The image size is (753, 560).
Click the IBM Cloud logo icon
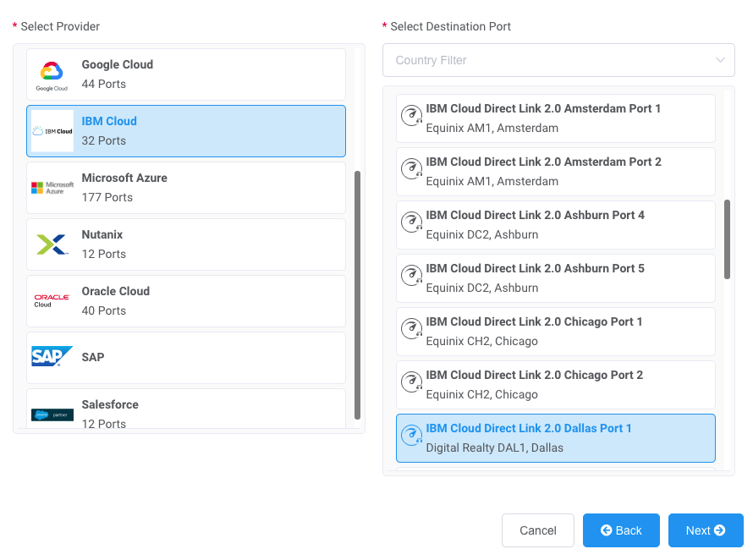52,131
